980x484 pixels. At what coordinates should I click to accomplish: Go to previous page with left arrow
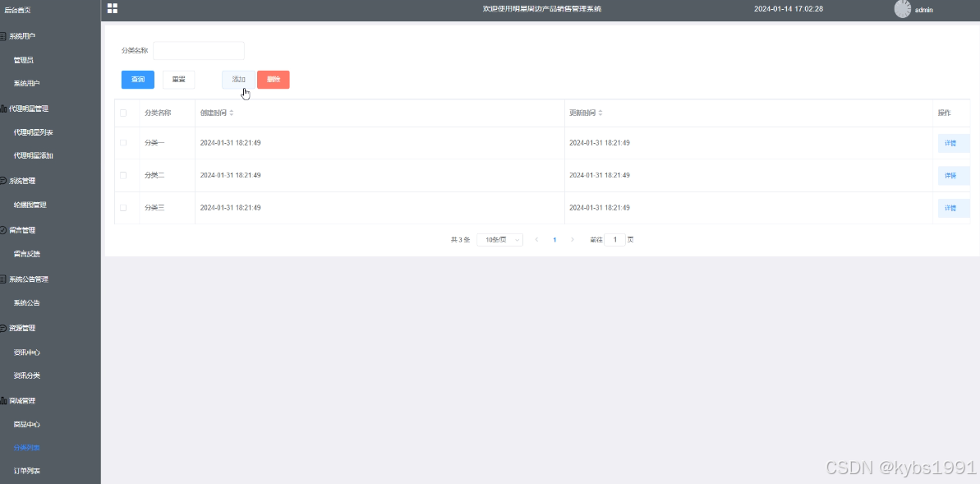[537, 239]
